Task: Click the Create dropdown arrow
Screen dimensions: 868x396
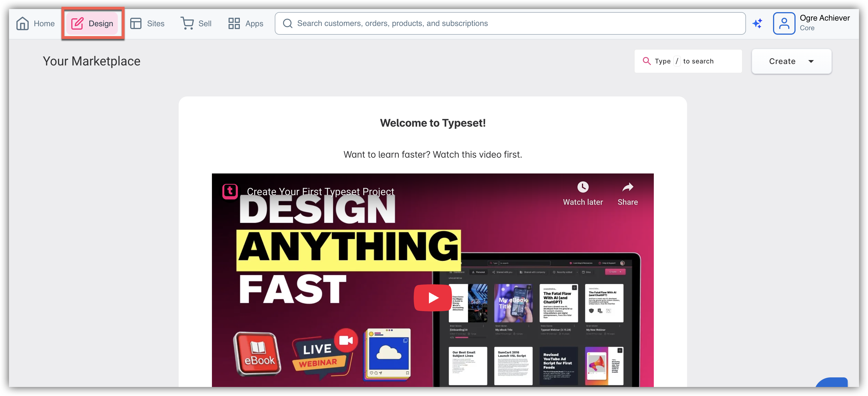Action: point(811,61)
